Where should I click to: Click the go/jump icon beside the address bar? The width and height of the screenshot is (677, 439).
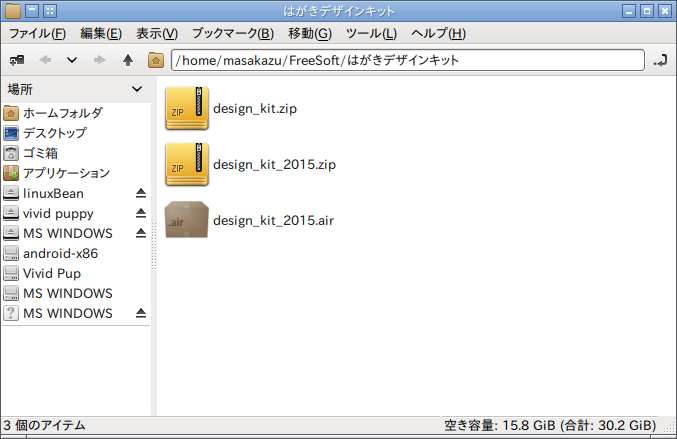[660, 60]
